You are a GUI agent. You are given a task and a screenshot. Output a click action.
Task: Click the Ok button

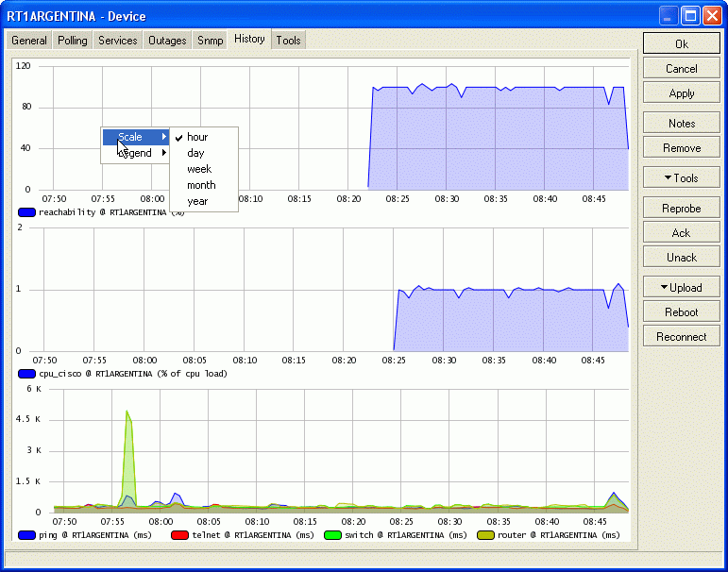click(681, 43)
